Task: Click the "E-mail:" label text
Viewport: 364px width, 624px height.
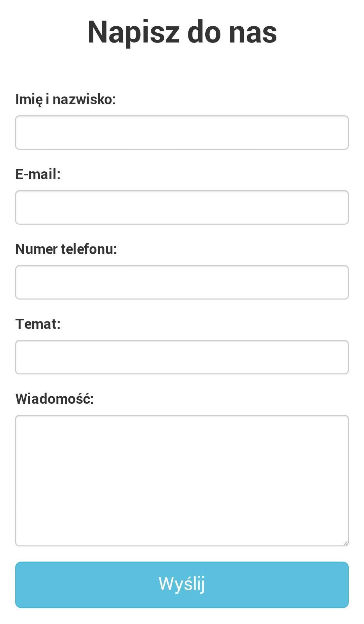Action: tap(38, 174)
